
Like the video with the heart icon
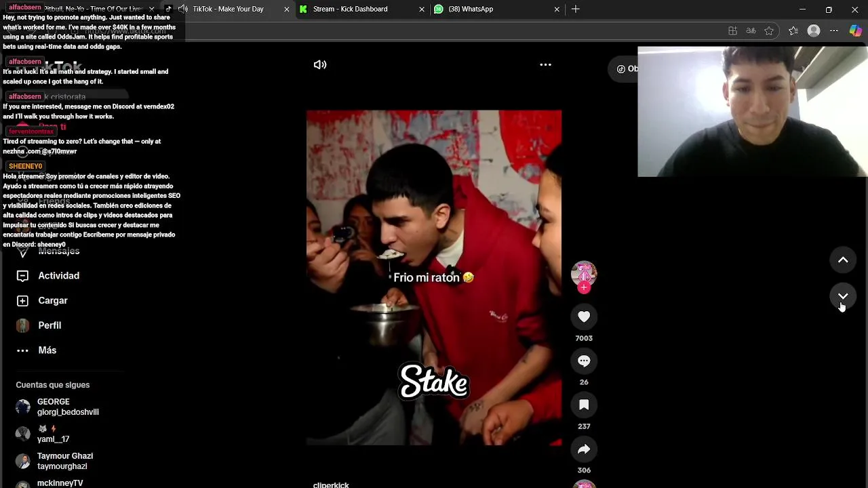(584, 317)
